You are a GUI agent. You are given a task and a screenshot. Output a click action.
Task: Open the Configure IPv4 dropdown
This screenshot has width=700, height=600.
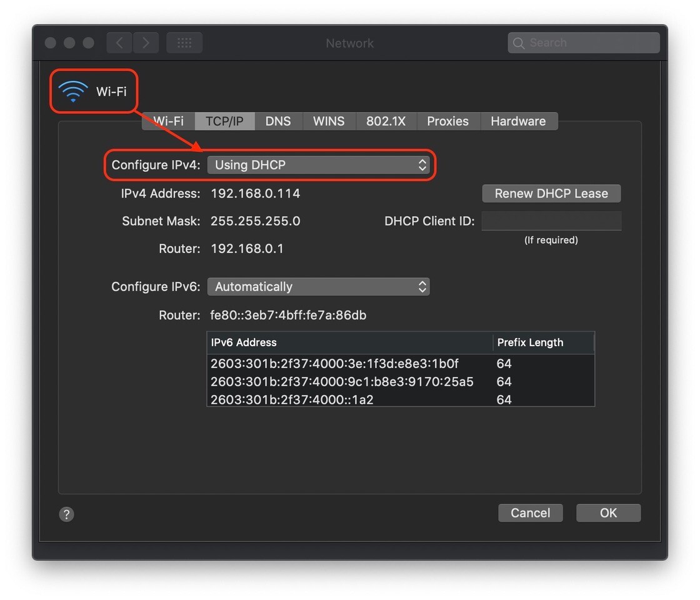click(x=318, y=165)
